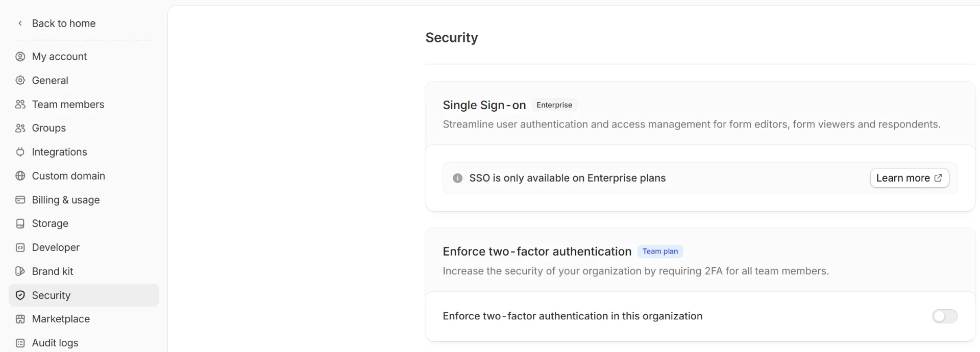Click the Integrations plug icon
This screenshot has height=352, width=980.
pyautogui.click(x=20, y=152)
